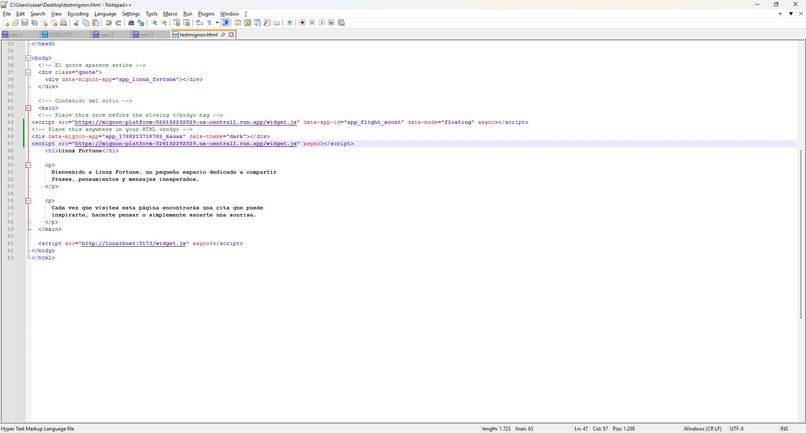Open the File menu
806x433 pixels.
(x=7, y=14)
